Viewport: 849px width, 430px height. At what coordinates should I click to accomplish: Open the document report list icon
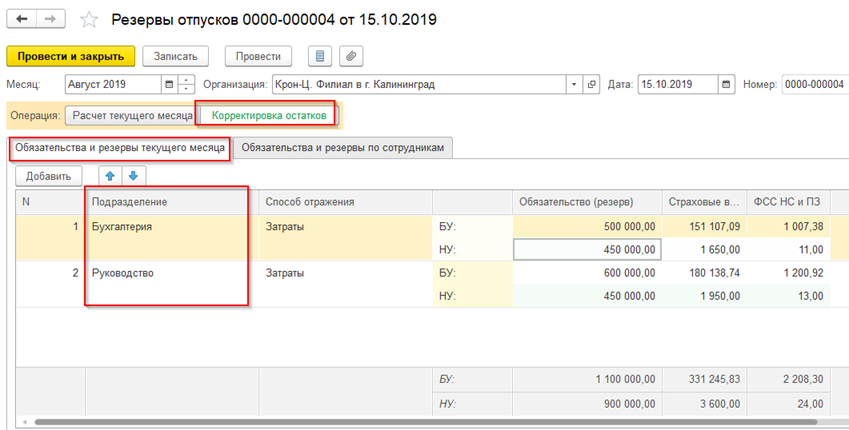click(320, 56)
